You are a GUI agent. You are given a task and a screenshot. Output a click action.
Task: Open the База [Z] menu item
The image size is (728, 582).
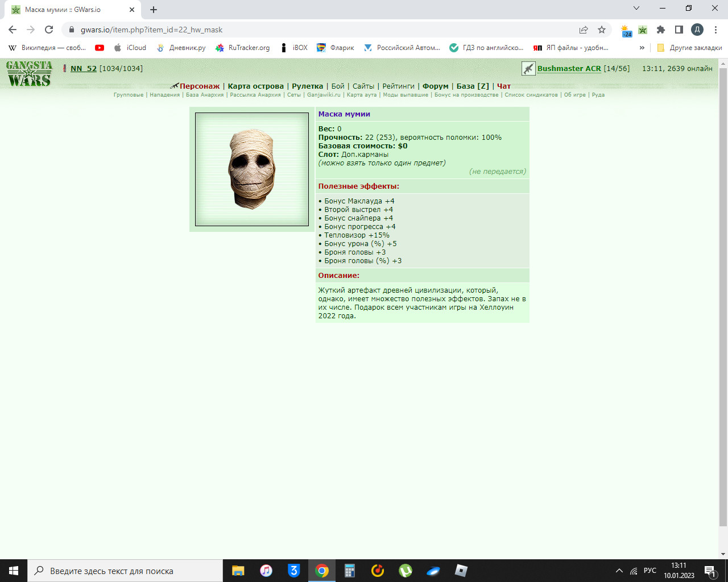(473, 86)
